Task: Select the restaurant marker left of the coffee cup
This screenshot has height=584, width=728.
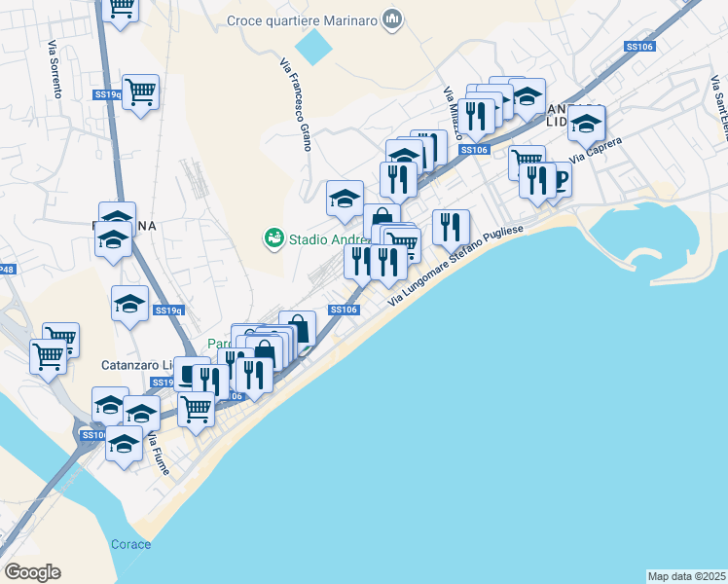Action: pos(537,183)
